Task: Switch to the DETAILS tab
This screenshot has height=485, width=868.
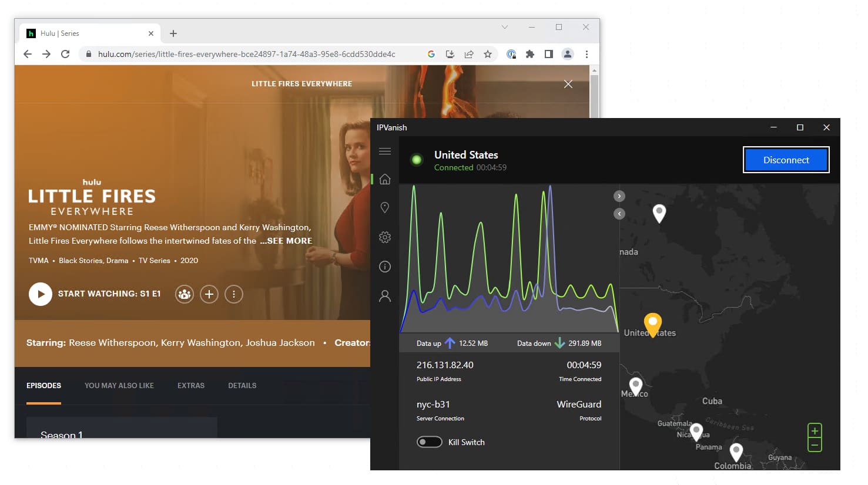Action: 242,385
